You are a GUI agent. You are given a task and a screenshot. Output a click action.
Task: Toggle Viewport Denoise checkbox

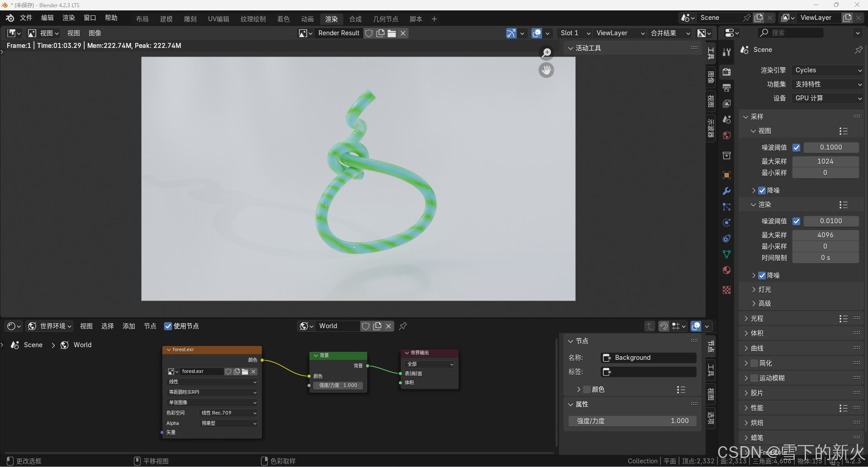click(762, 190)
